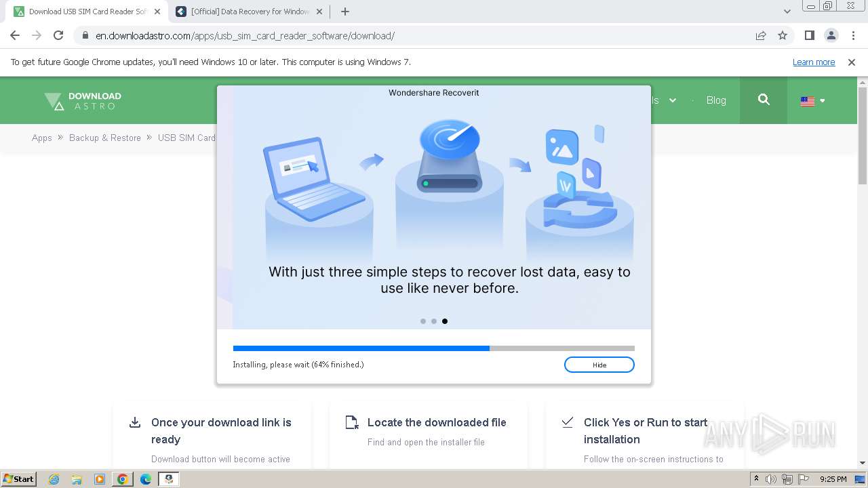The image size is (868, 488).
Task: Close the USB SIM Card Reader tab
Action: click(156, 12)
